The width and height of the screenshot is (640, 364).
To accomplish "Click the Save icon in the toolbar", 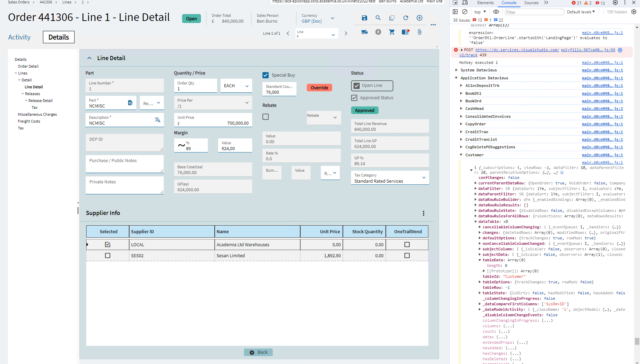I will click(364, 18).
